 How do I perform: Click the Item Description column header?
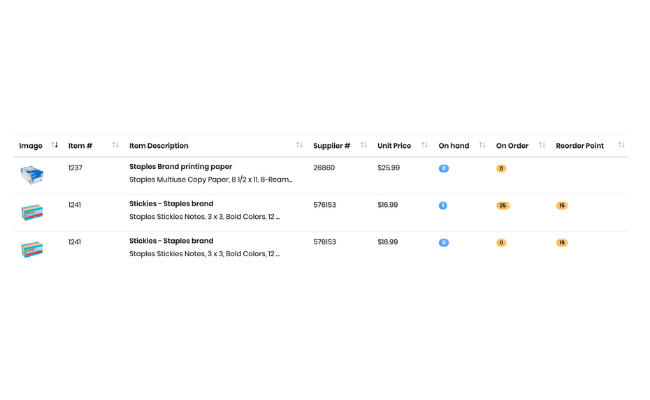tap(159, 146)
